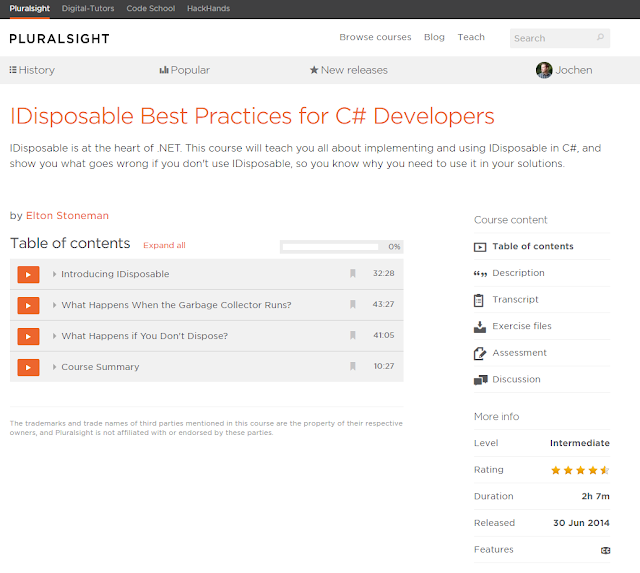Viewport: 640px width, 573px height.
Task: Click the New releases star icon
Action: coord(314,70)
